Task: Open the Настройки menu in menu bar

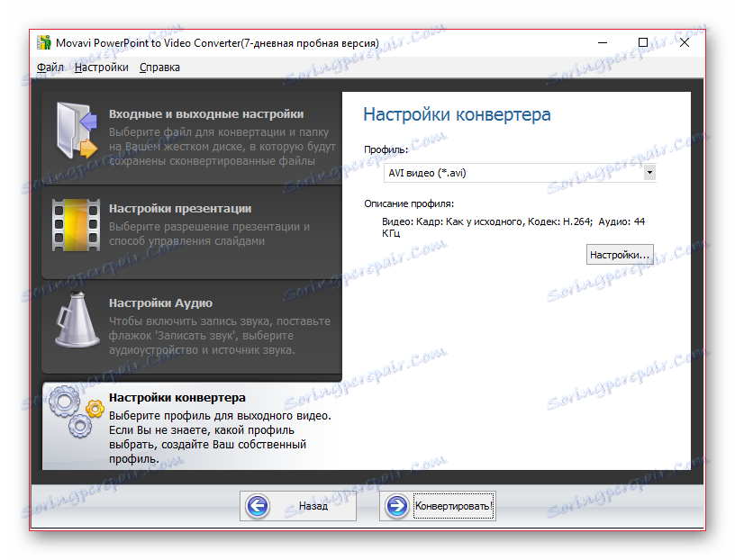Action: (101, 68)
